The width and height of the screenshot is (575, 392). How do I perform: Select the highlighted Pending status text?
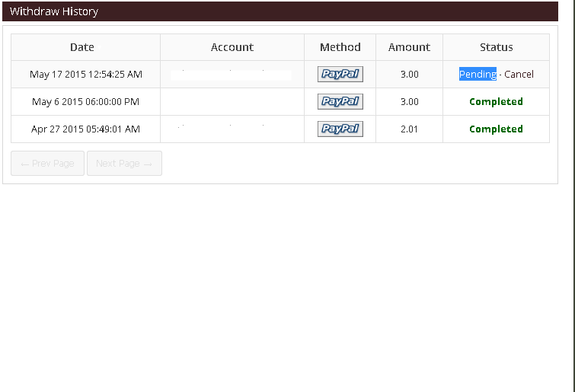point(478,75)
